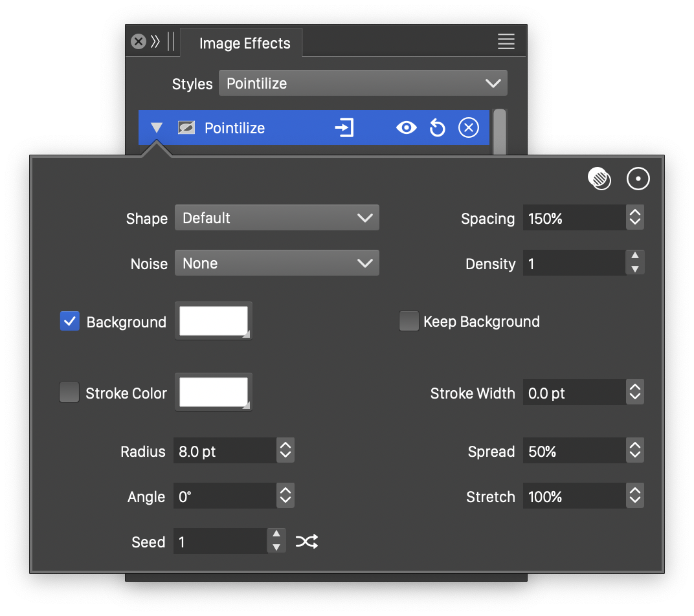Collapse panel using double chevron icon
Image resolution: width=694 pixels, height=616 pixels.
tap(155, 42)
